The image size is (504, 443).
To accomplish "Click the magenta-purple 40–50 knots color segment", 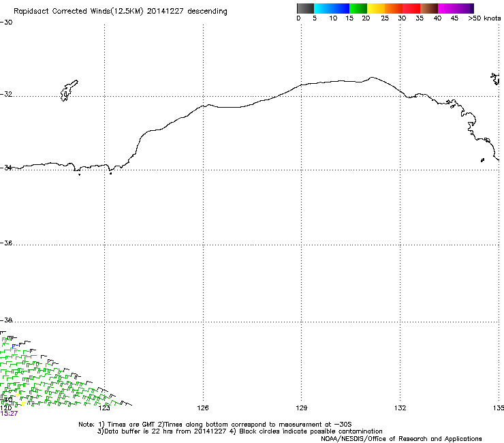I will (x=456, y=8).
